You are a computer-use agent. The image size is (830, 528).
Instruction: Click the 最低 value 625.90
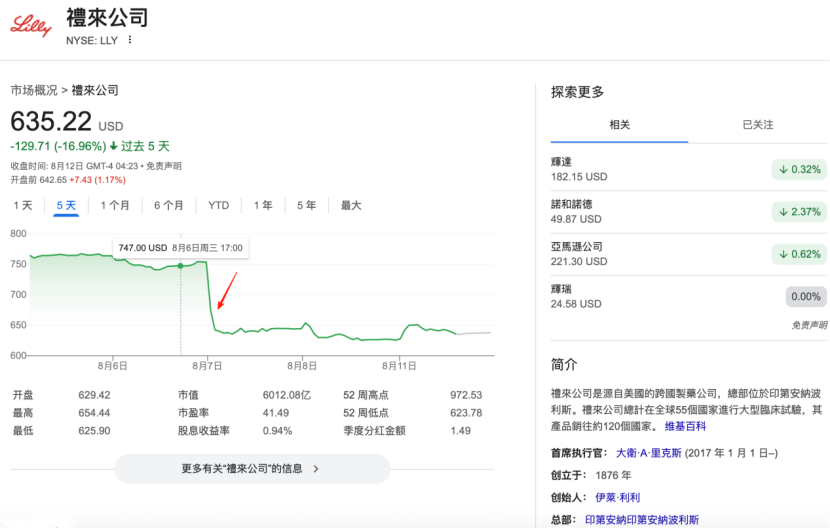click(x=94, y=431)
